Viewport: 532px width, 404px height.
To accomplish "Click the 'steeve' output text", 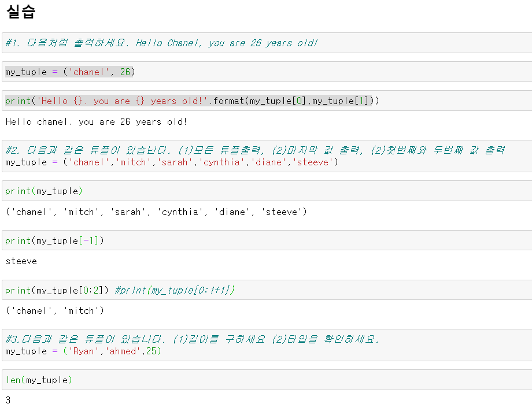I will pyautogui.click(x=21, y=261).
